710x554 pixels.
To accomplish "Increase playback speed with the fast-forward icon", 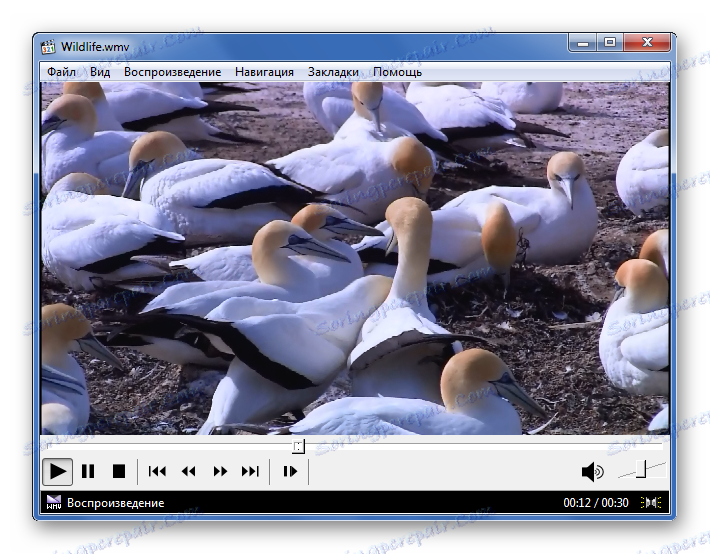I will click(x=220, y=472).
